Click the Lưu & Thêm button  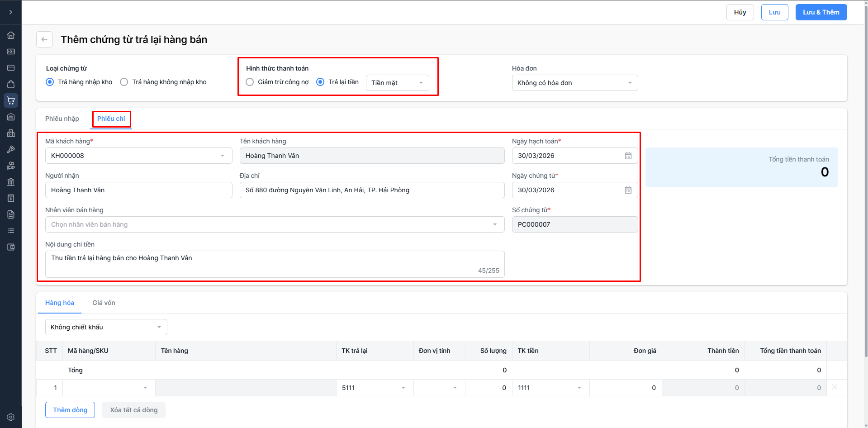pyautogui.click(x=821, y=12)
